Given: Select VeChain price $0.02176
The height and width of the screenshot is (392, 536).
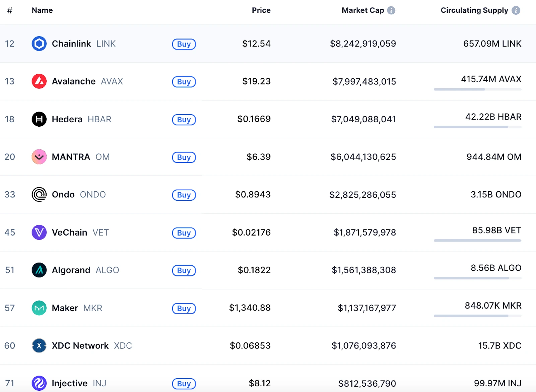Looking at the screenshot, I should 251,232.
